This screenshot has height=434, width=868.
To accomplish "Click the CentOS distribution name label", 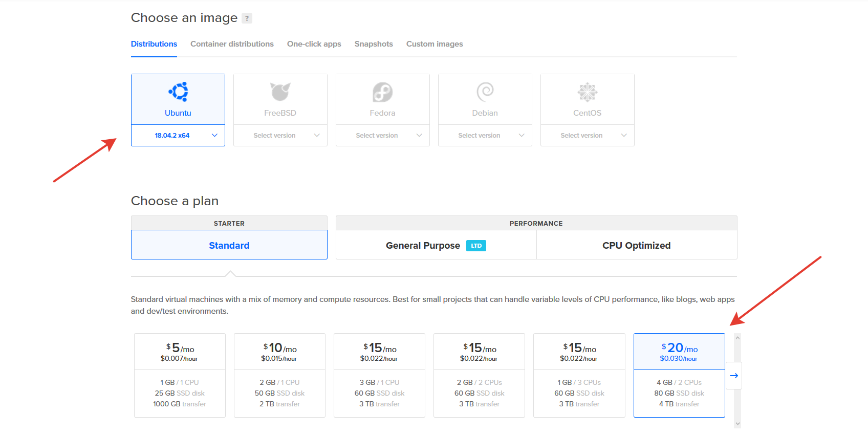I will (x=588, y=113).
